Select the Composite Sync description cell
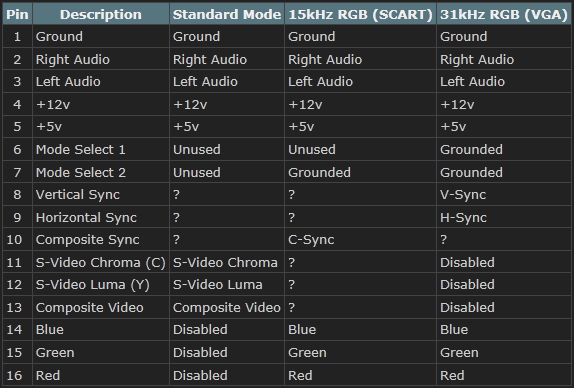 pyautogui.click(x=101, y=239)
